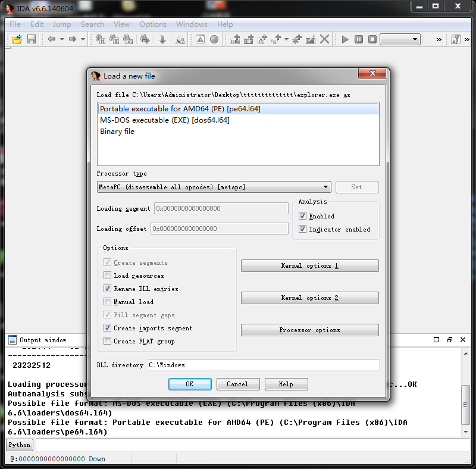Viewport: 476px width, 469px height.
Task: Select MS-DOS executable (EXE) loader
Action: 239,120
